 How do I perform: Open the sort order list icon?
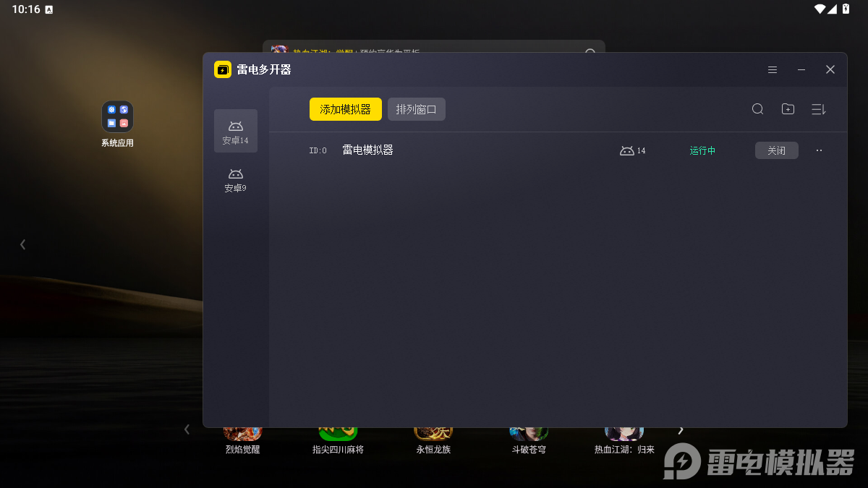click(818, 109)
